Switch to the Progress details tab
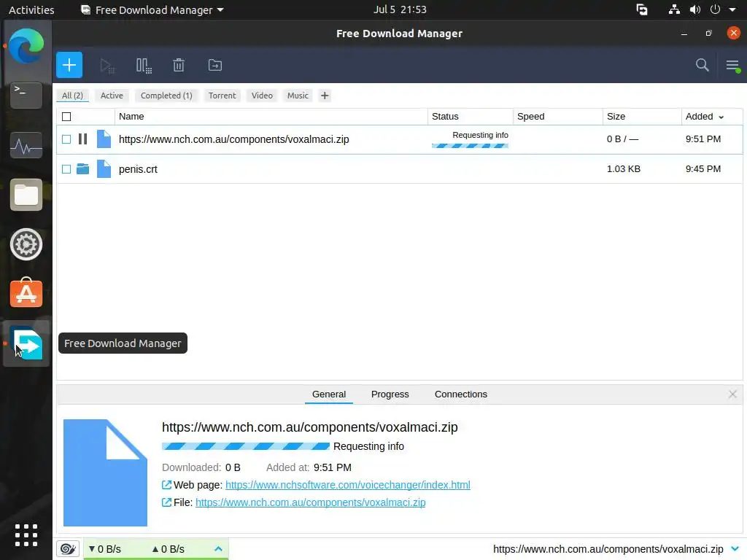 click(x=390, y=394)
